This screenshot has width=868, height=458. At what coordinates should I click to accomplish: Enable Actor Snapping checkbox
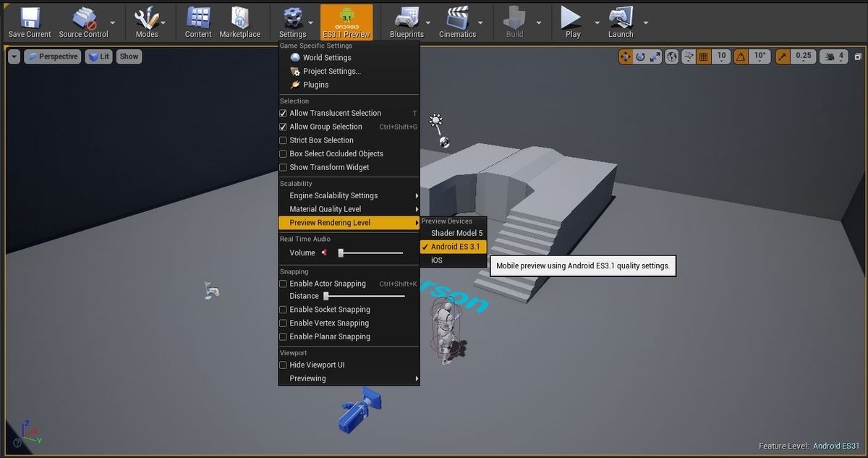(284, 284)
